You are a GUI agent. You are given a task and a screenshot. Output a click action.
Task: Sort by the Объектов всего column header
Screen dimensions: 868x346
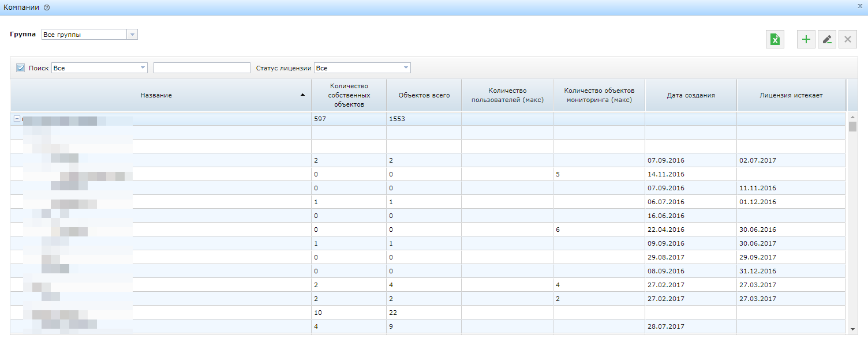[424, 95]
